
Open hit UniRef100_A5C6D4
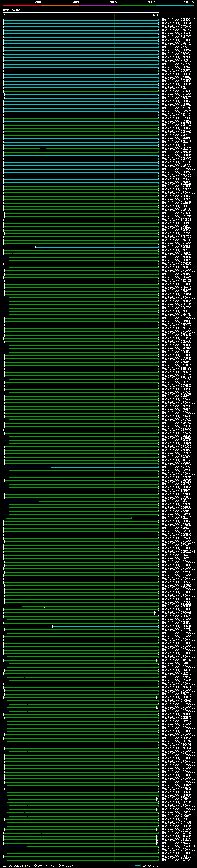pyautogui.click(x=177, y=33)
